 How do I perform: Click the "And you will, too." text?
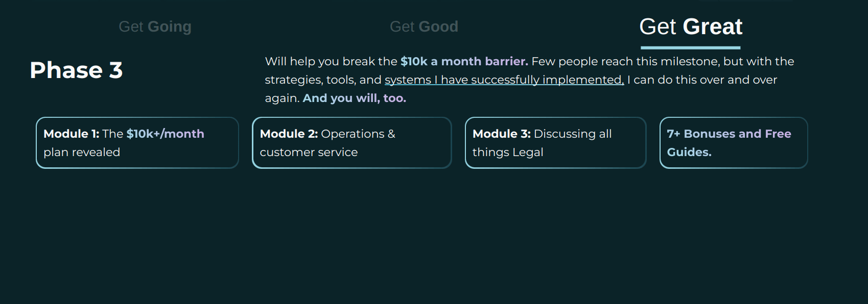pos(354,98)
